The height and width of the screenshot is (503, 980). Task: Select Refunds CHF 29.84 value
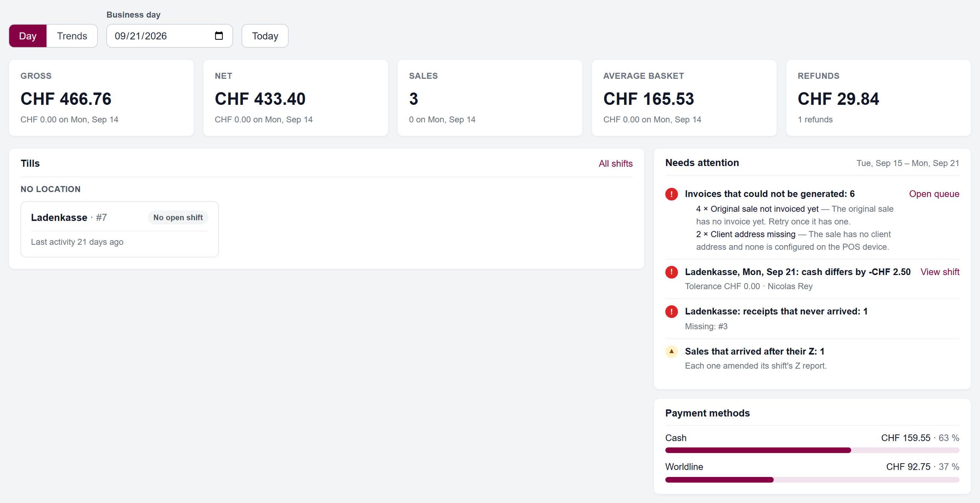[838, 99]
